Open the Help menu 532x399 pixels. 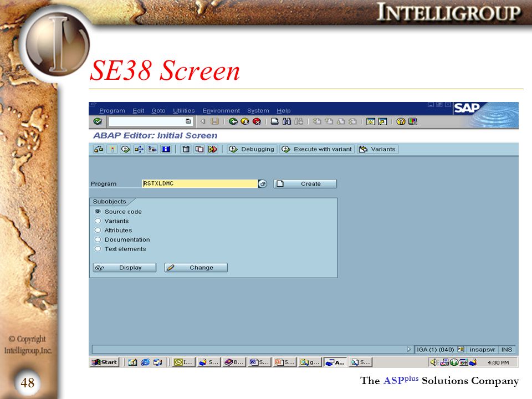(284, 111)
